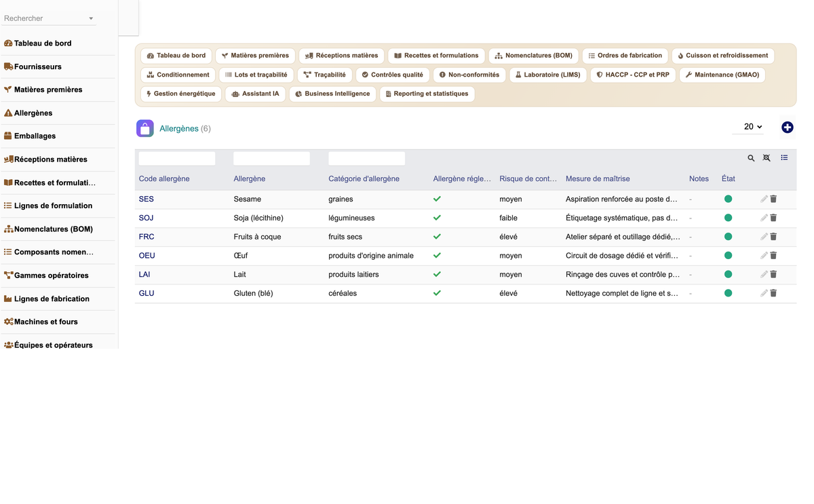Delete the SES Sesame row trash icon

[773, 199]
